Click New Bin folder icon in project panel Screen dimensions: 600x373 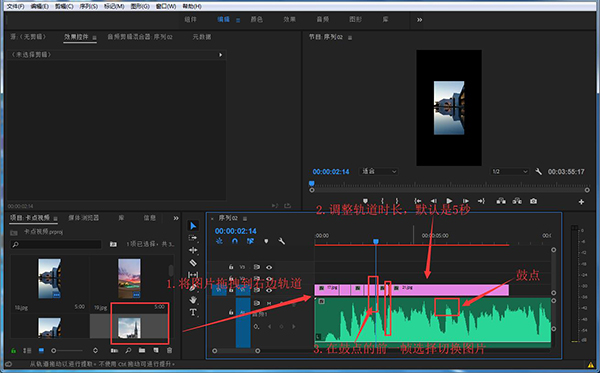coord(142,350)
